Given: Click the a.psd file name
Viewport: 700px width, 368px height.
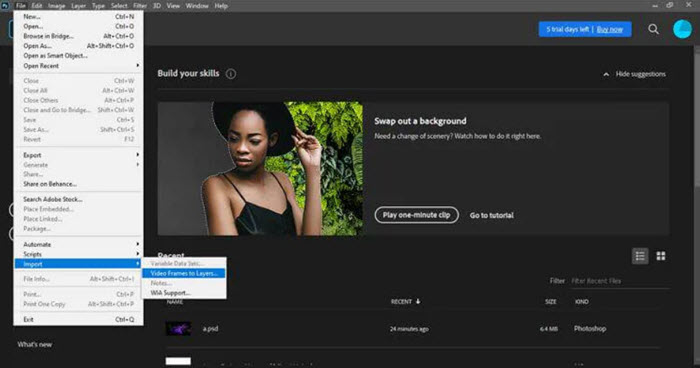Looking at the screenshot, I should coord(210,329).
